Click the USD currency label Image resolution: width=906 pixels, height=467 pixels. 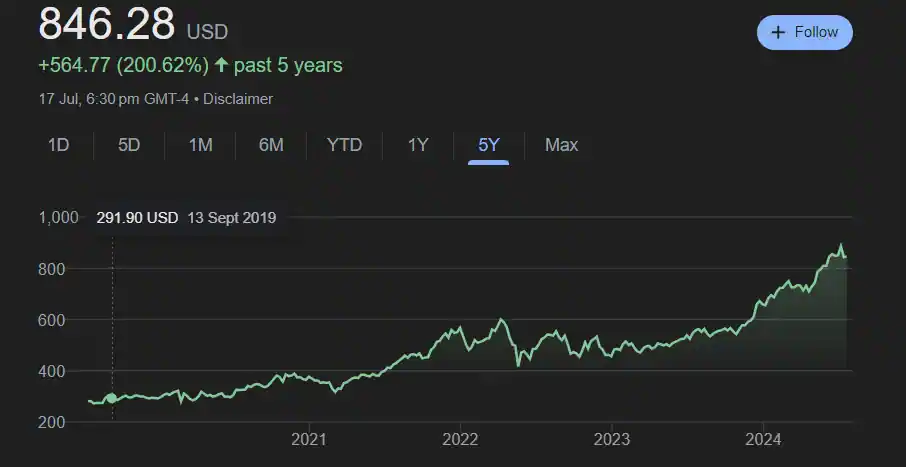207,32
